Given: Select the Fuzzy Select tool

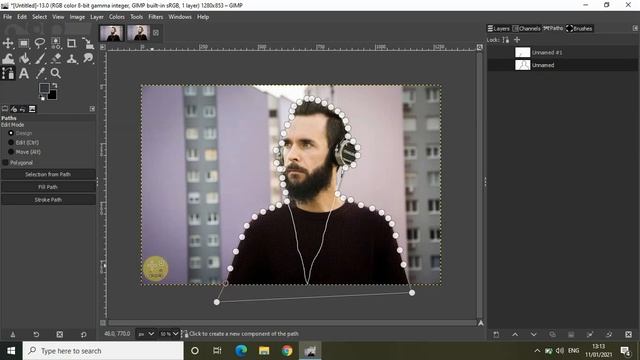Looking at the screenshot, I should click(x=56, y=43).
